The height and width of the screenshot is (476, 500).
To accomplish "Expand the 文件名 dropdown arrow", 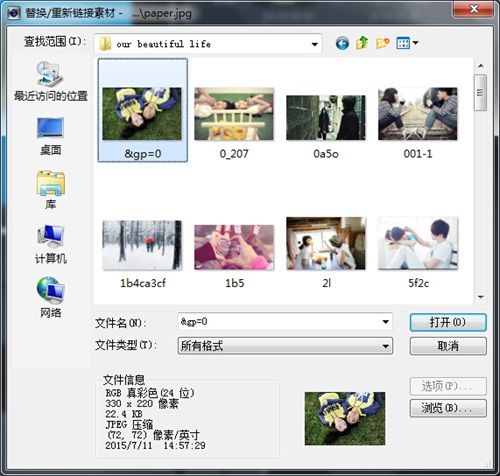I will coord(386,322).
